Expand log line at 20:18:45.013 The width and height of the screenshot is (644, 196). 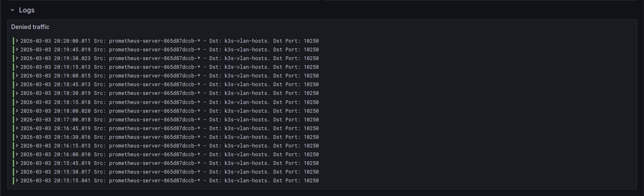[x=17, y=84]
